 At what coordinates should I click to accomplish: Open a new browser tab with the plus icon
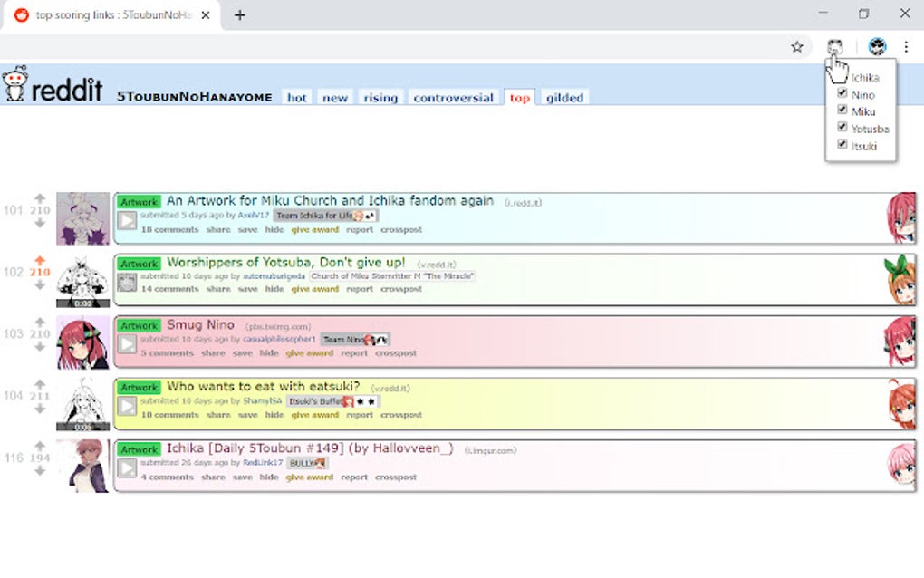240,14
